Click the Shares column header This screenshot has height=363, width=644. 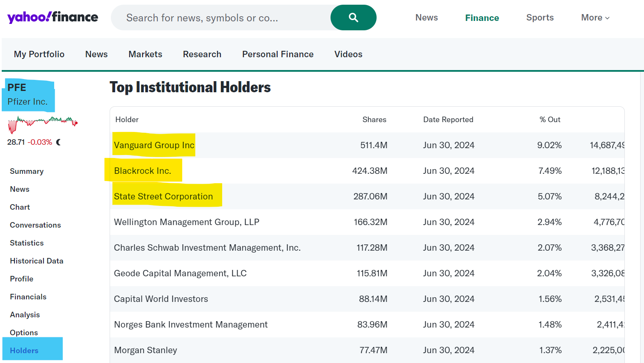374,120
